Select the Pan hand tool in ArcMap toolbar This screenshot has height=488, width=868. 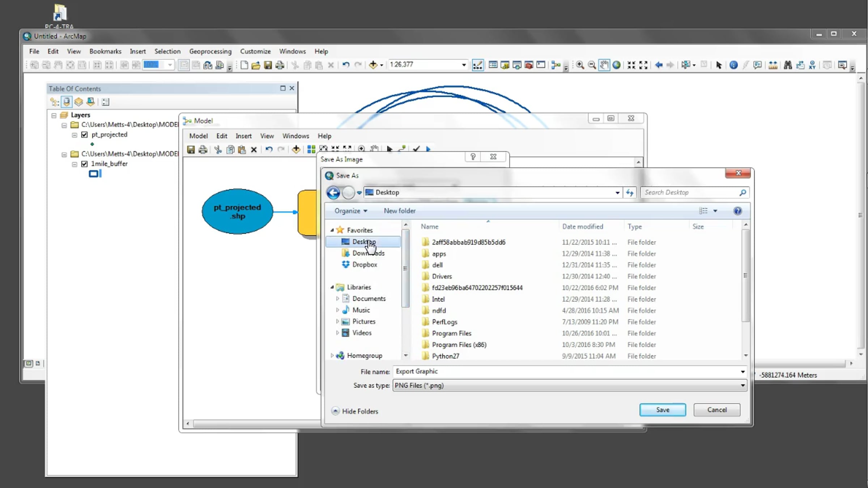coord(604,65)
